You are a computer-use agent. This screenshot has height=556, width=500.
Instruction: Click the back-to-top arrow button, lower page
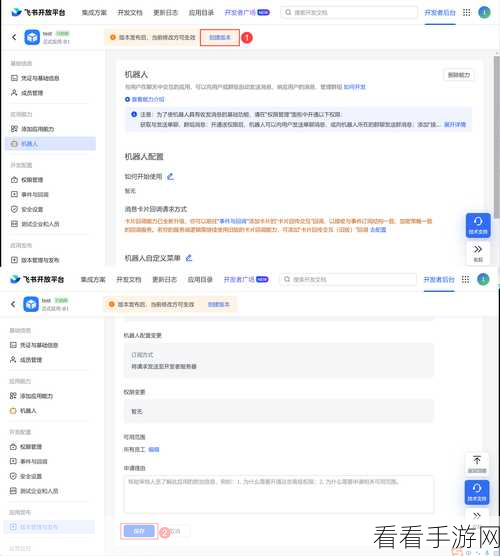tap(477, 464)
